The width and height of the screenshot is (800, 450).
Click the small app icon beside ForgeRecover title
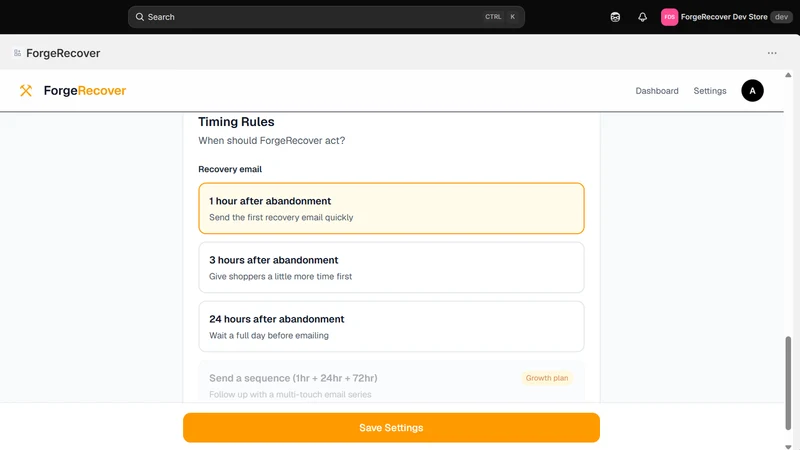coord(17,53)
